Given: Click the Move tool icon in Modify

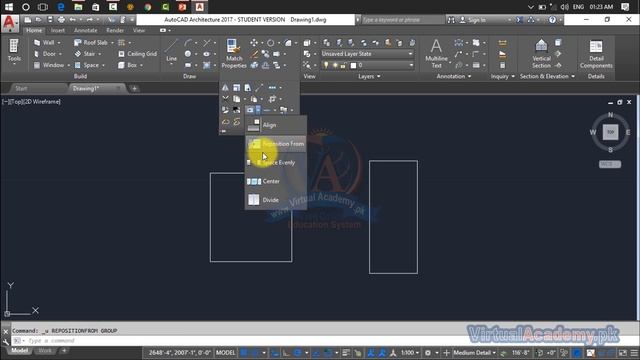Looking at the screenshot, I should click(254, 43).
